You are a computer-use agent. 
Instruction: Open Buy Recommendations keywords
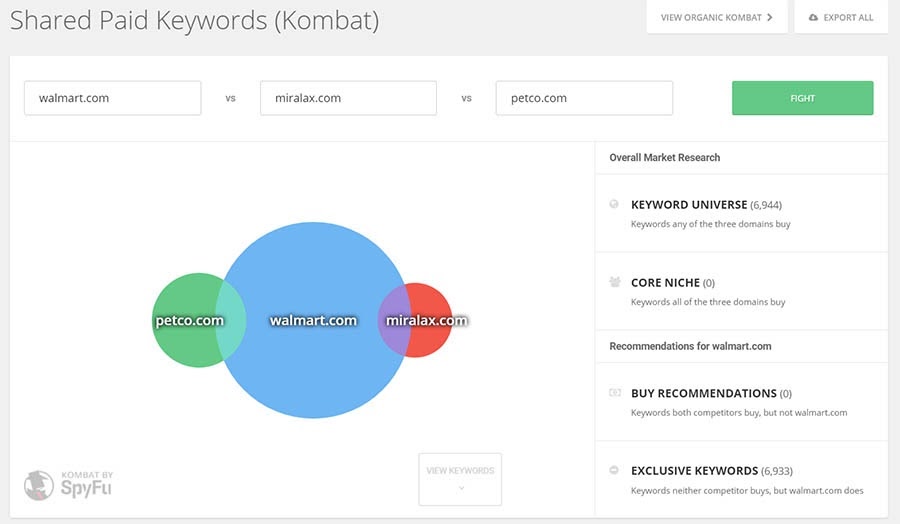tap(703, 393)
